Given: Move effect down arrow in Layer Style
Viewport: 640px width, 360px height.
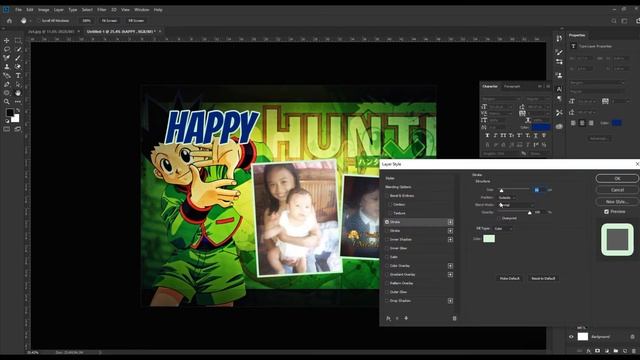Looking at the screenshot, I should 406,318.
